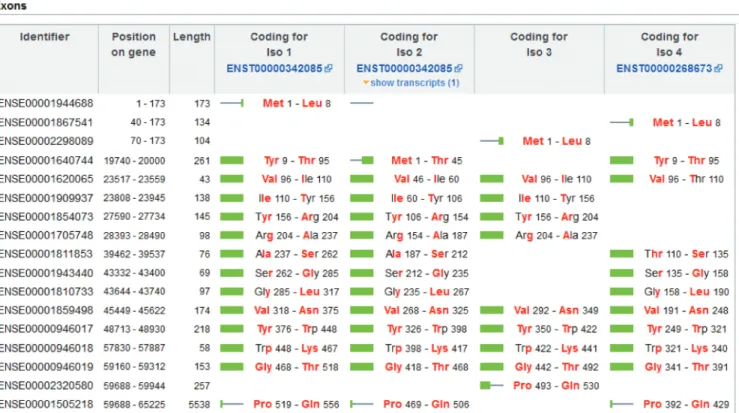The width and height of the screenshot is (739, 413).
Task: Click Iso 1 green exon bar for ENSE00001640744
Action: coord(232,160)
